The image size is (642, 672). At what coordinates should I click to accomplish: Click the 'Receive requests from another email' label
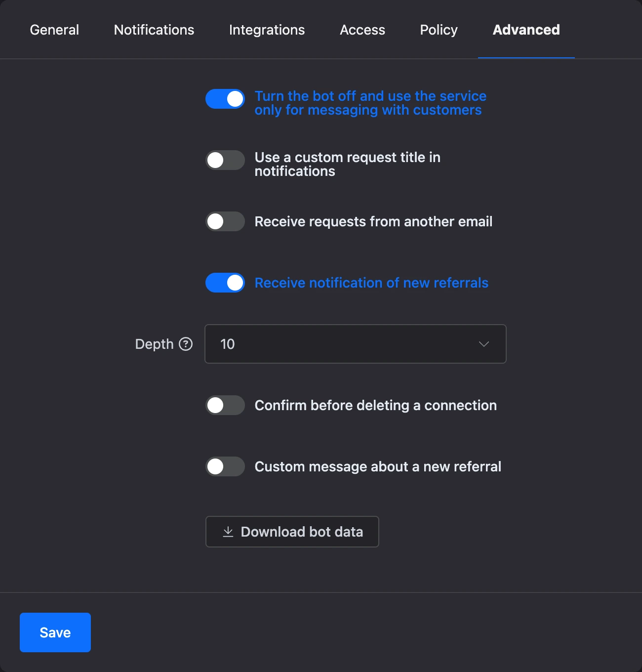point(374,221)
